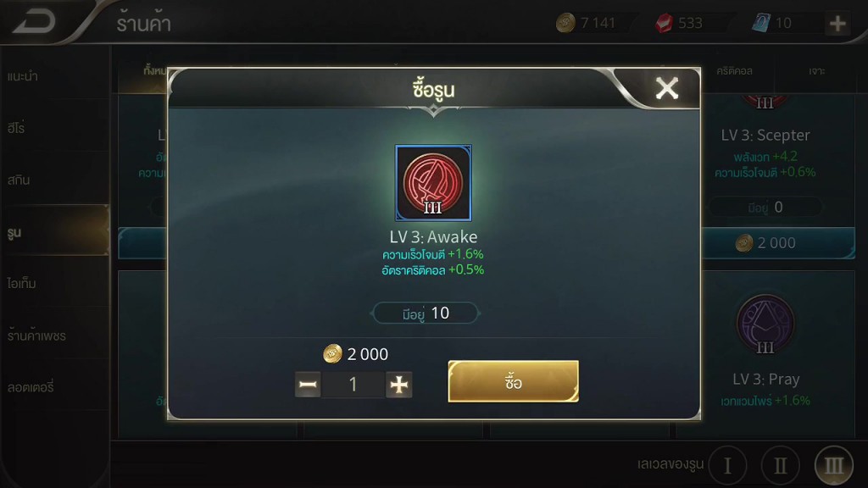Click the back arrow icon
868x488 pixels.
(34, 22)
